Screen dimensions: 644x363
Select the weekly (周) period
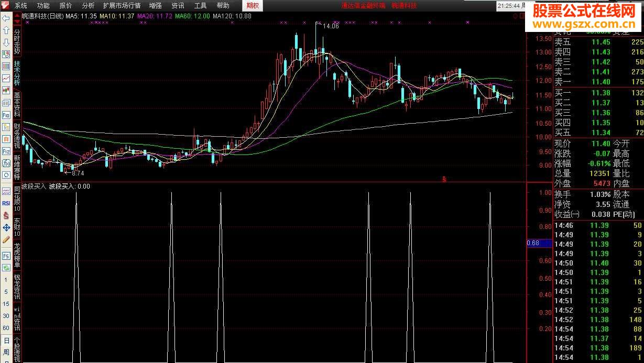[6, 353]
